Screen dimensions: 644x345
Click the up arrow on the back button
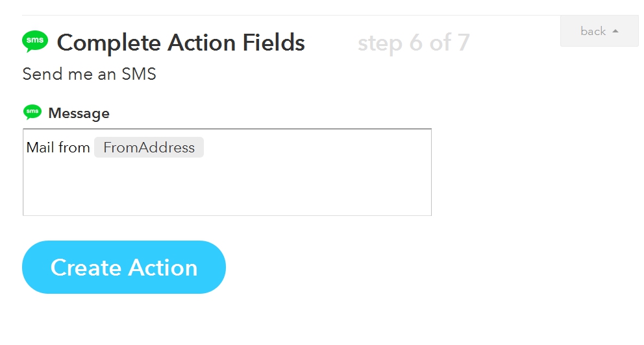click(615, 31)
